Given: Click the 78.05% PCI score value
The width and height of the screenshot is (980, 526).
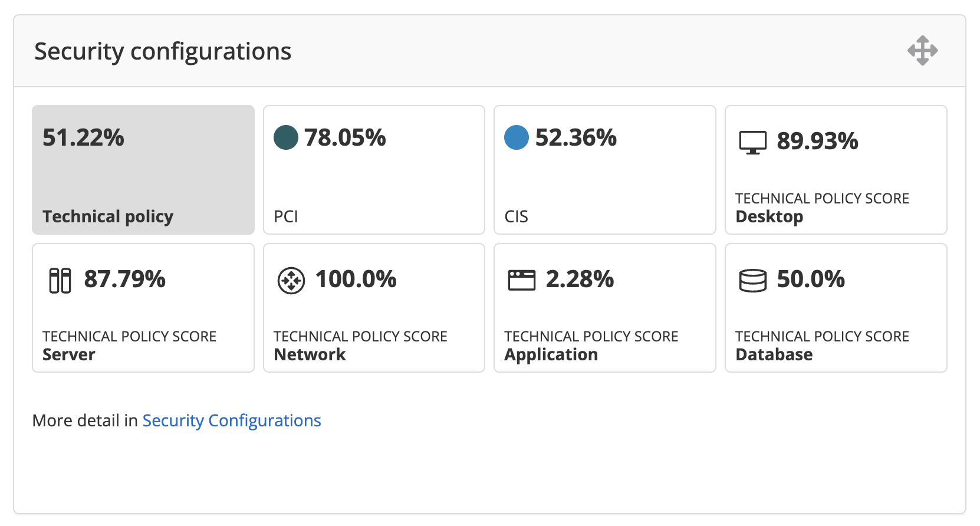Looking at the screenshot, I should click(345, 137).
